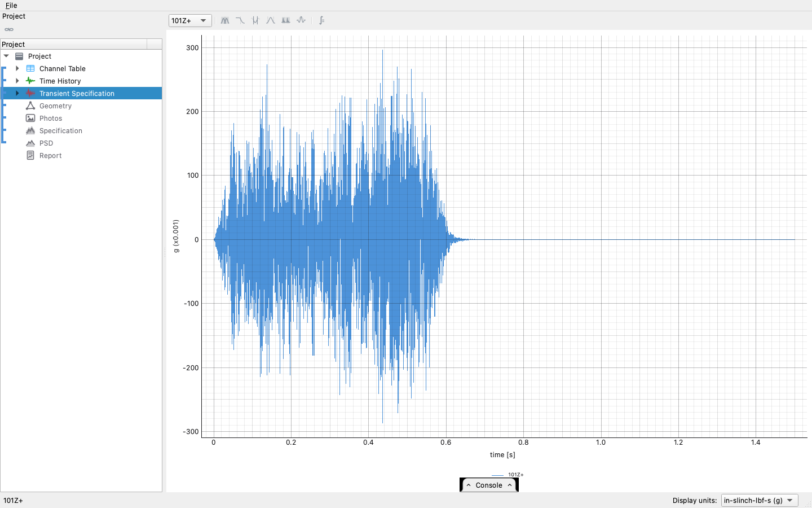Select the Time History row

81,81
